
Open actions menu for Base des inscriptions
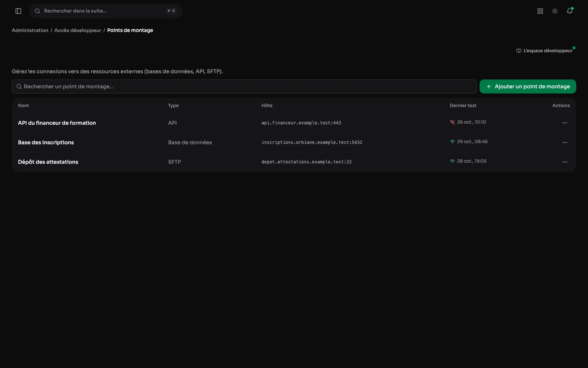point(565,142)
